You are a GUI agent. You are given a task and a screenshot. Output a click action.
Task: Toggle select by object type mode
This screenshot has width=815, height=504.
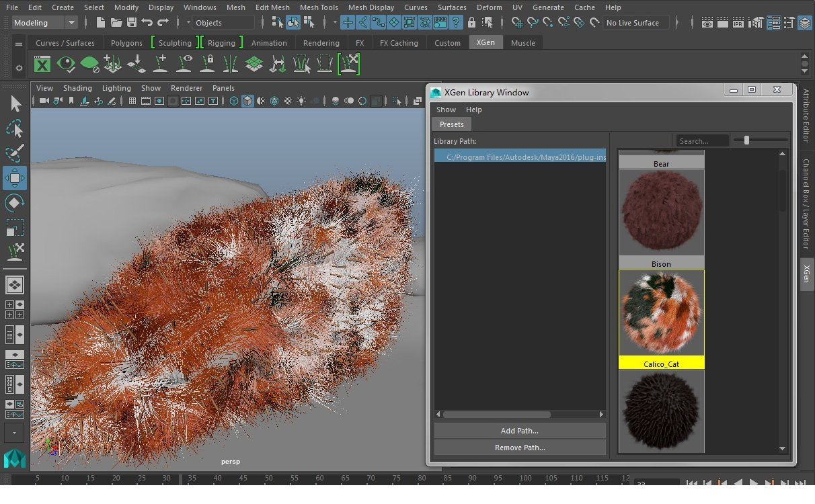coord(293,22)
